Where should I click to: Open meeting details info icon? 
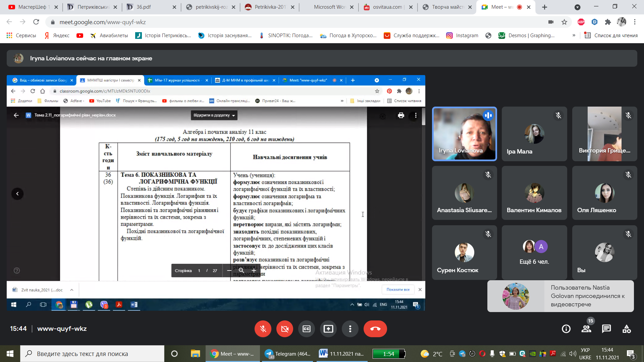566,329
